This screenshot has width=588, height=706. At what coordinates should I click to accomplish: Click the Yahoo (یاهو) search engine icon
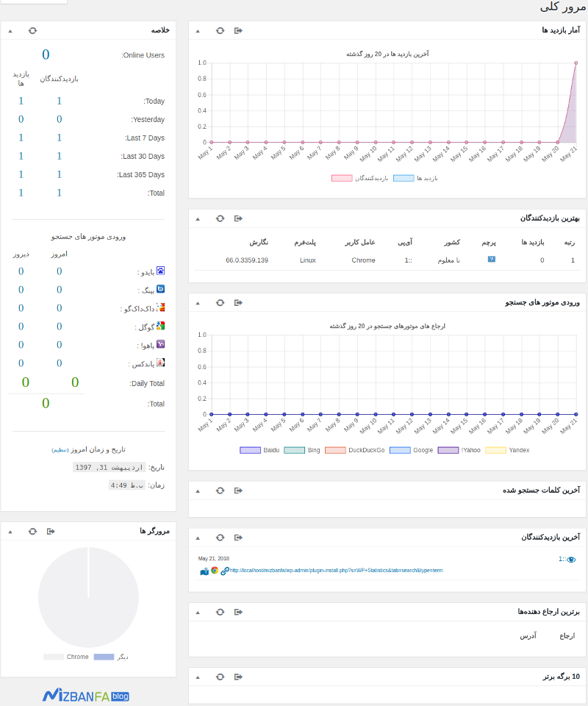[161, 344]
